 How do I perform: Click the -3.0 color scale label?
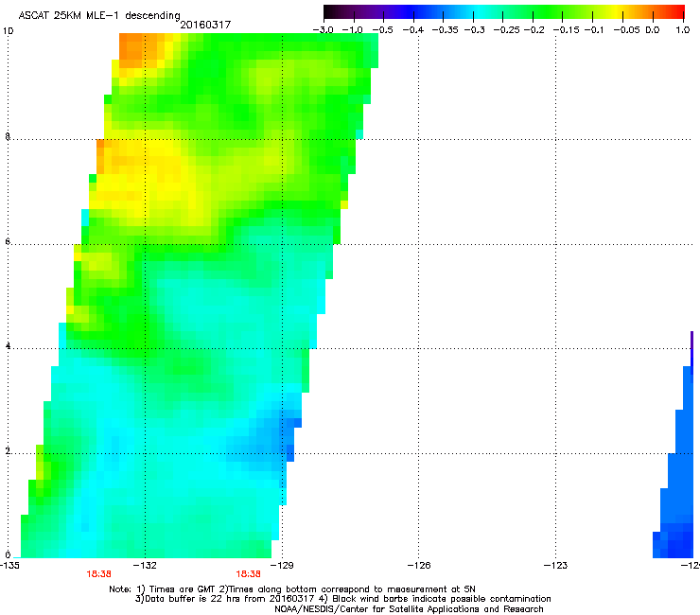[323, 30]
